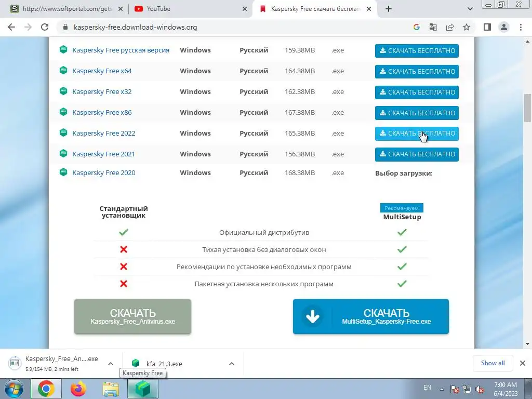Click the address bar URL field

[234, 27]
